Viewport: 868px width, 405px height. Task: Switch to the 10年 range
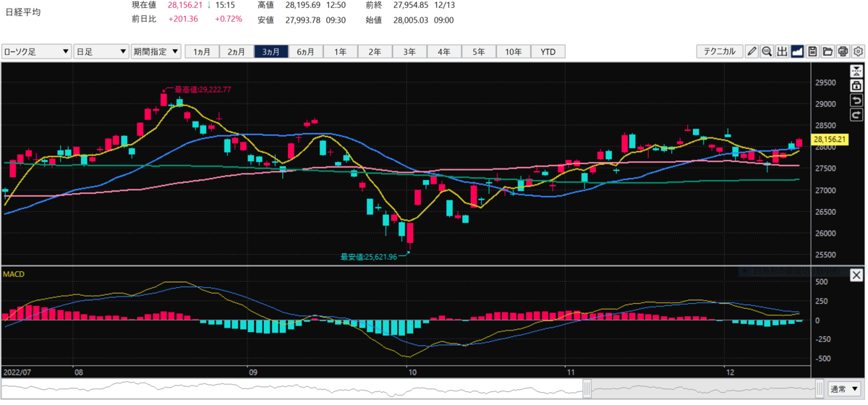[x=514, y=51]
